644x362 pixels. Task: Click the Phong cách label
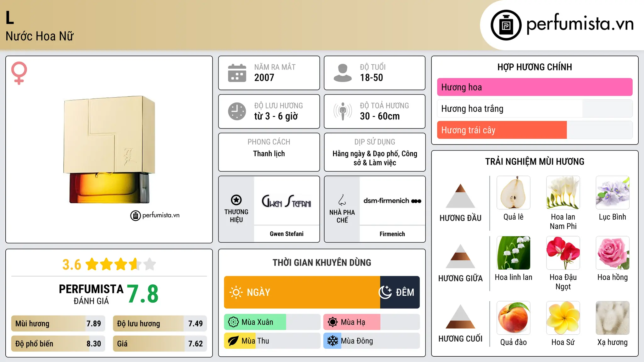[269, 142]
